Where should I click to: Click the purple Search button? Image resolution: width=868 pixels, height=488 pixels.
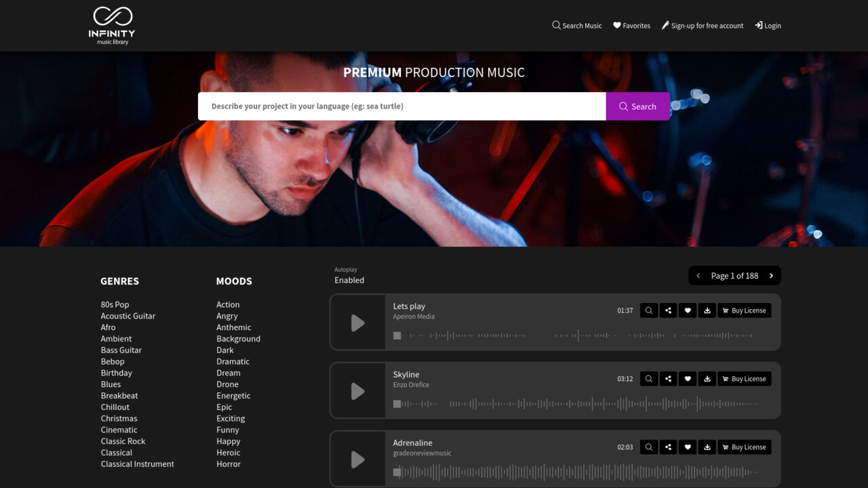(x=637, y=106)
